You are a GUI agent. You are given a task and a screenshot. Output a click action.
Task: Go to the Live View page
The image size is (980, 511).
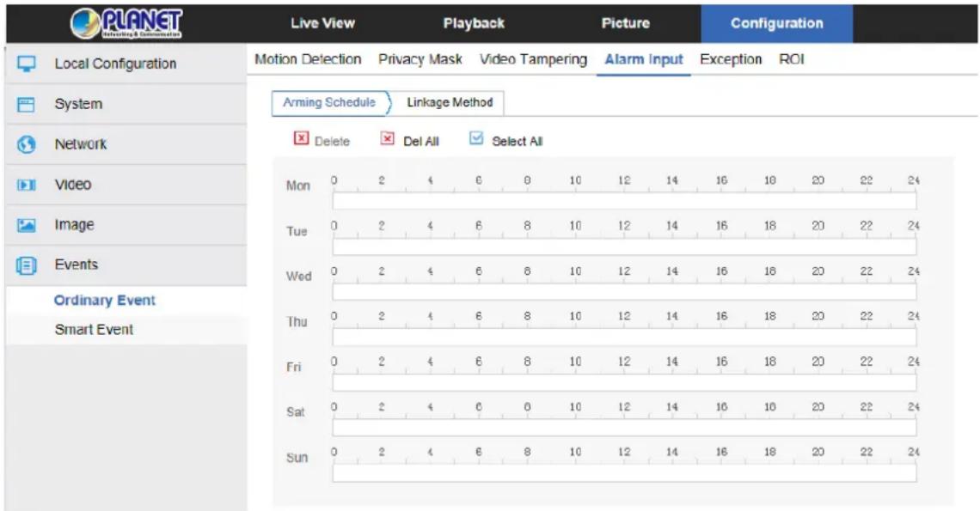pos(322,24)
